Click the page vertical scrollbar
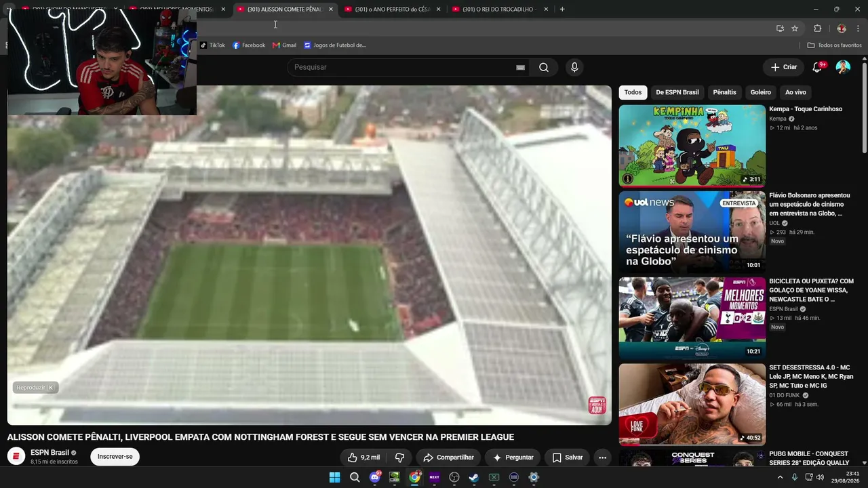This screenshot has height=488, width=868. click(x=864, y=107)
